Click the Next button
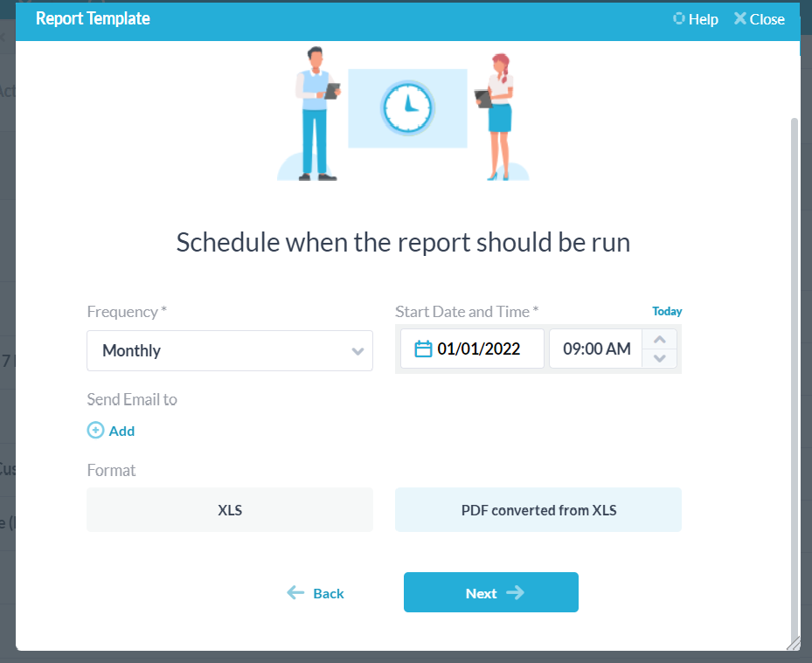 (491, 592)
